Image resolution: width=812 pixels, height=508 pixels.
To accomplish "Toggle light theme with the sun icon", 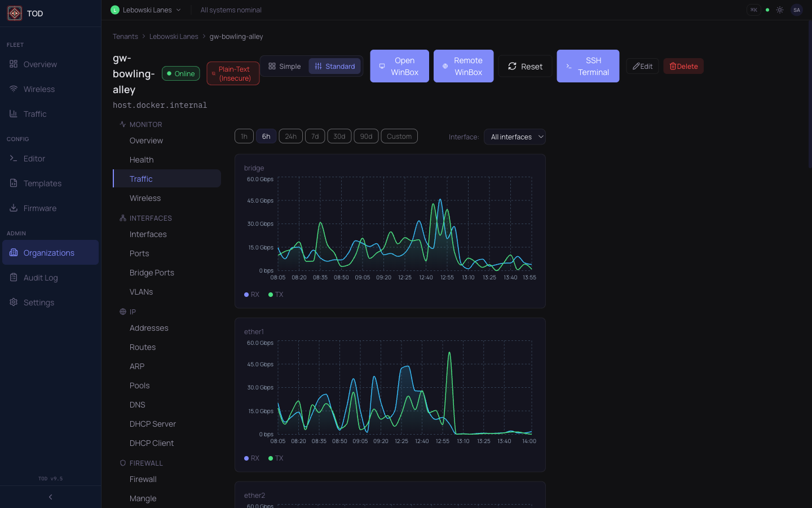I will (780, 10).
